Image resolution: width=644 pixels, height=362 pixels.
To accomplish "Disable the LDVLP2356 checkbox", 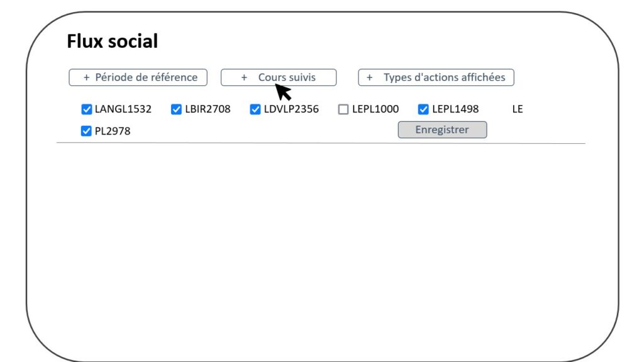I will tap(255, 109).
